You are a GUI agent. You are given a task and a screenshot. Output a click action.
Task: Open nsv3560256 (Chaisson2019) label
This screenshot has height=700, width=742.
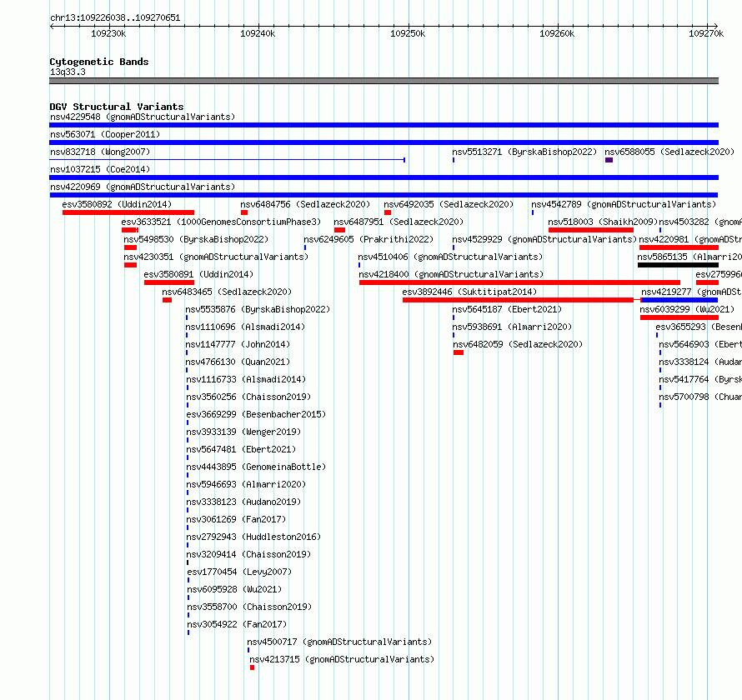click(x=248, y=397)
